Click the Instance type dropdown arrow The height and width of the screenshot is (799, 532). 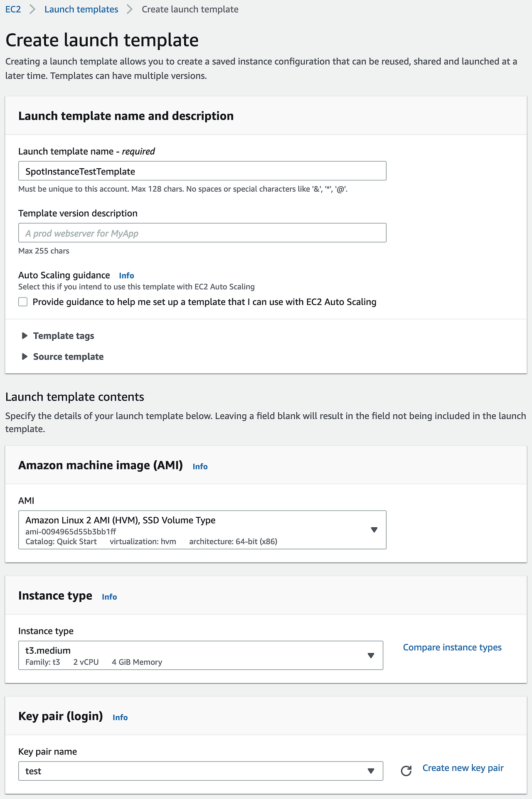pyautogui.click(x=371, y=655)
